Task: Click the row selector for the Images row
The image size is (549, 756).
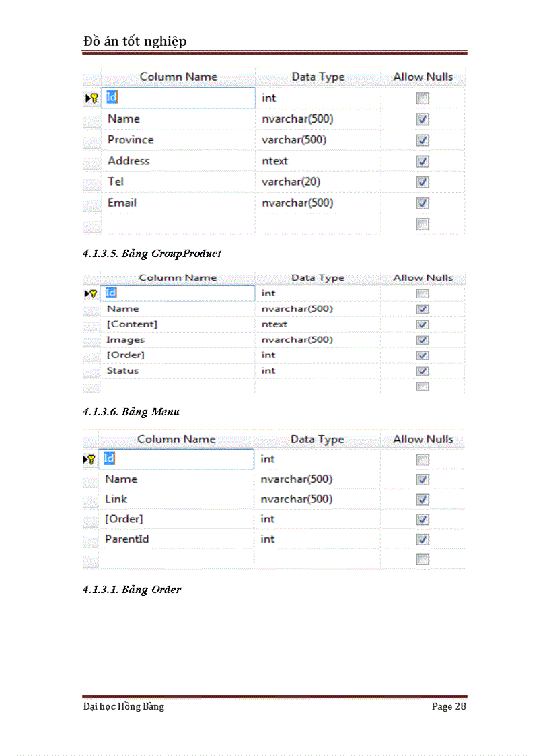Action: (92, 339)
